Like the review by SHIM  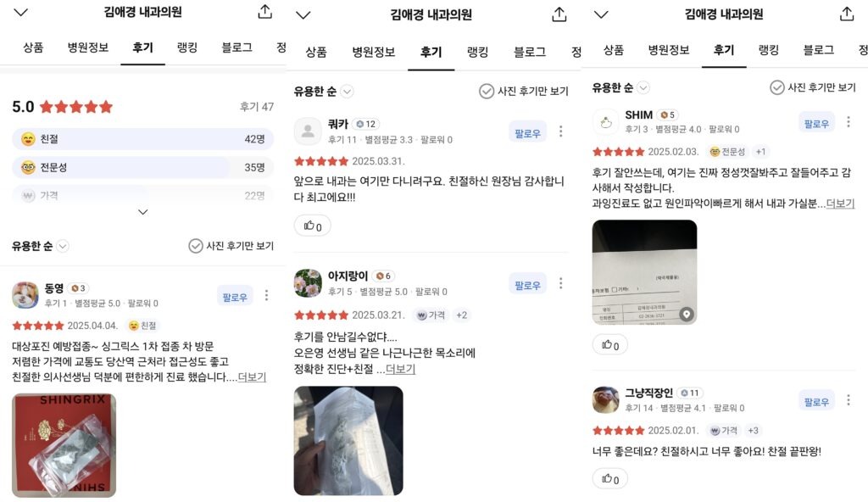point(610,345)
